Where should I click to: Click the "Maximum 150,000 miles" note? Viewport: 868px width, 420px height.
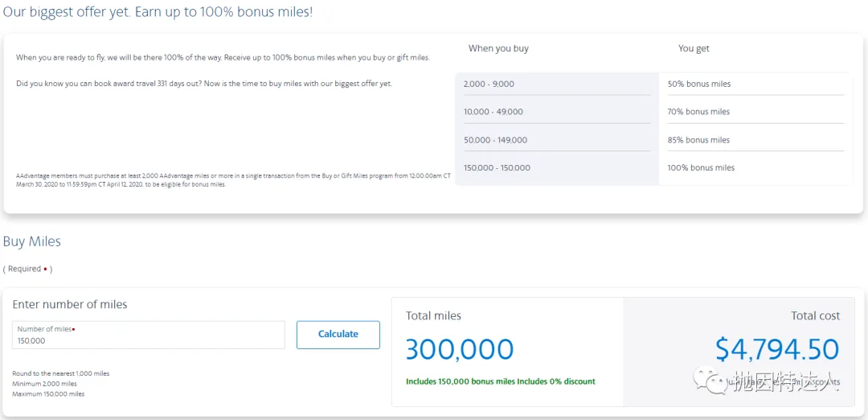point(48,394)
